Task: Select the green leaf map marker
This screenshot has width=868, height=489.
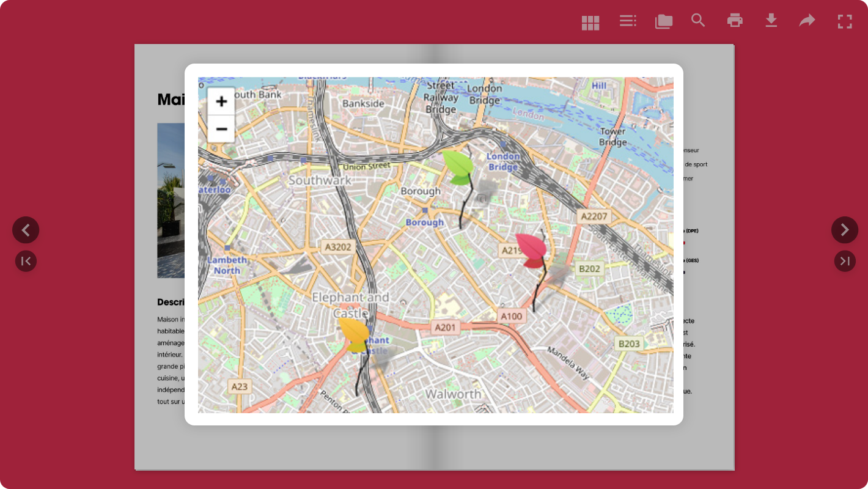Action: [458, 167]
